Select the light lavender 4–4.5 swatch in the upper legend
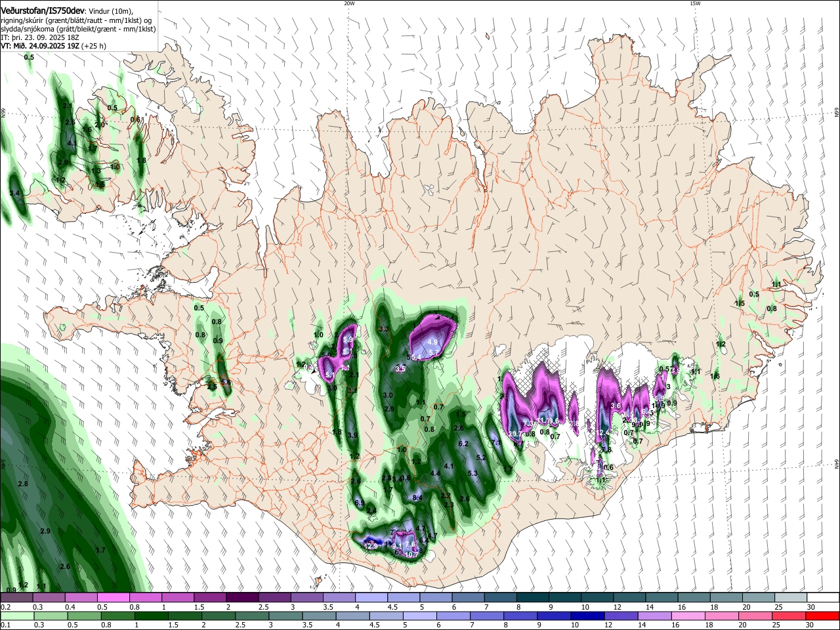Viewport: 840px width, 630px height. point(371,598)
